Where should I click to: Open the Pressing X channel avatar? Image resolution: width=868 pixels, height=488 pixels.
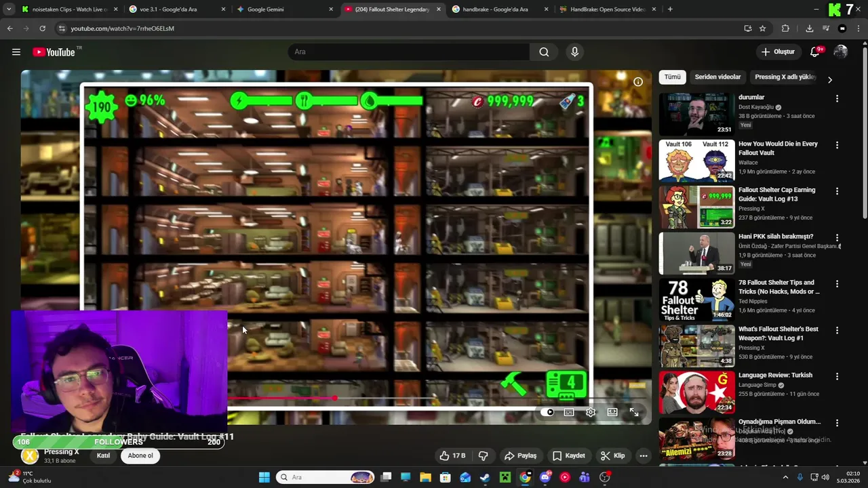(29, 455)
